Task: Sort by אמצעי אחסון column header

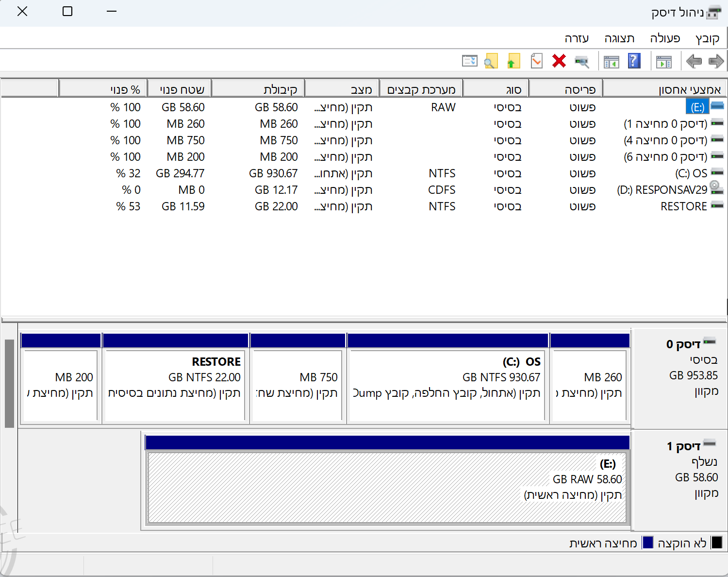Action: coord(664,89)
